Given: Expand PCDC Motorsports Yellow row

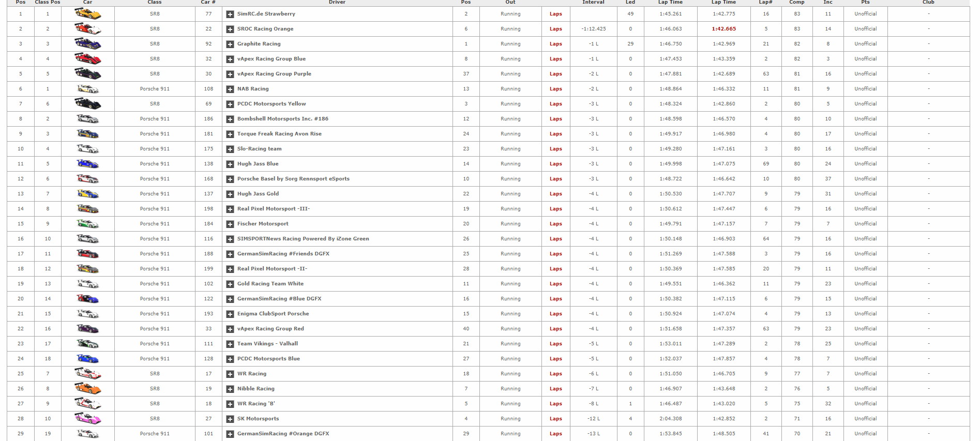Looking at the screenshot, I should pos(230,104).
